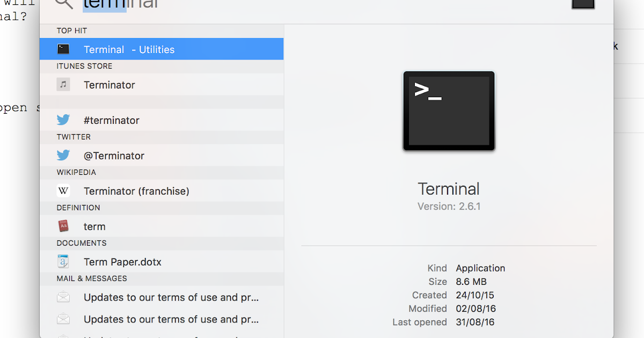The image size is (644, 338).
Task: Click the Dictionary icon next to term
Action: point(63,226)
